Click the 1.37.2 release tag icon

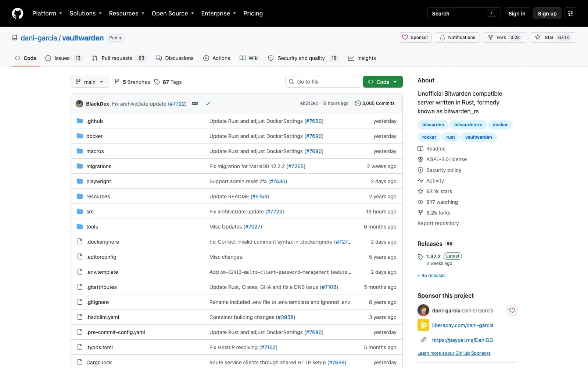tap(420, 256)
